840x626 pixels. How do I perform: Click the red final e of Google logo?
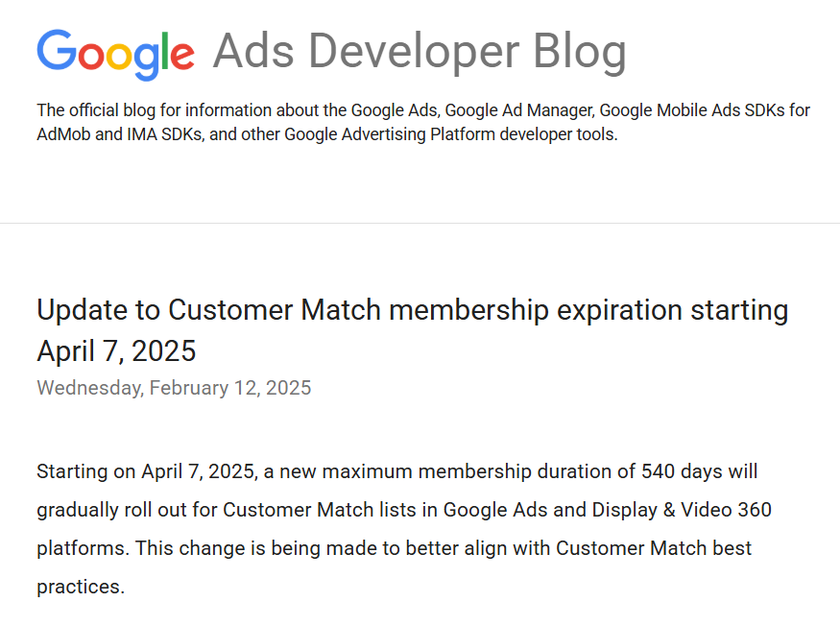tap(180, 56)
